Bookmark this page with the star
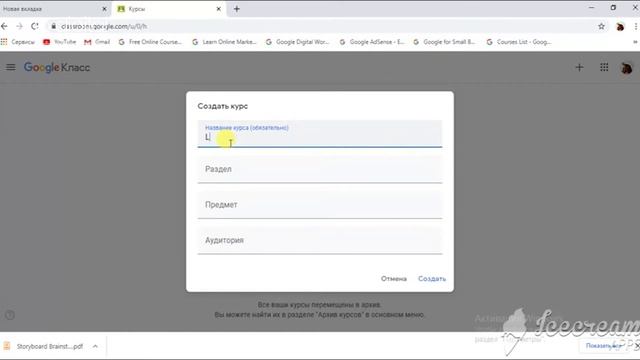 601,27
